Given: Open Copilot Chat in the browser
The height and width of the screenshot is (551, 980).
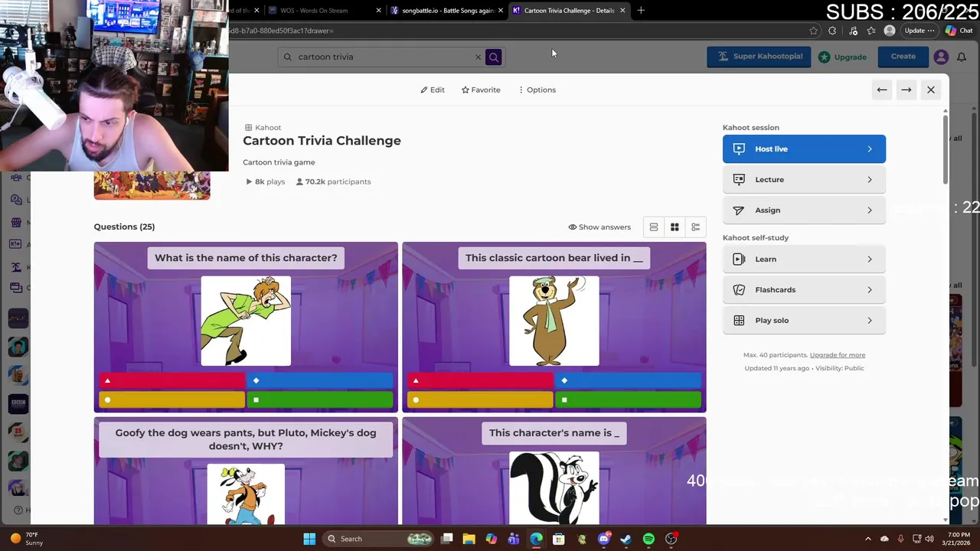Looking at the screenshot, I should pos(961,31).
